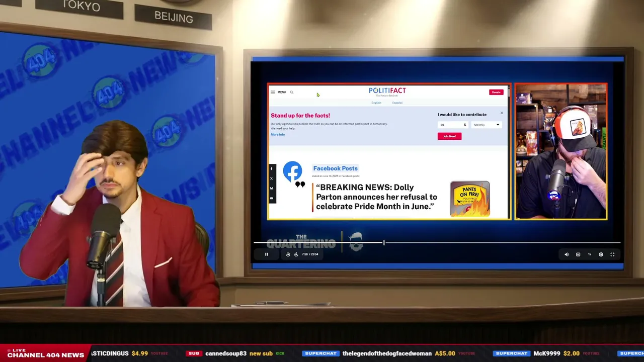Open the PolitiFact hamburger menu icon
The width and height of the screenshot is (644, 362).
pyautogui.click(x=273, y=92)
